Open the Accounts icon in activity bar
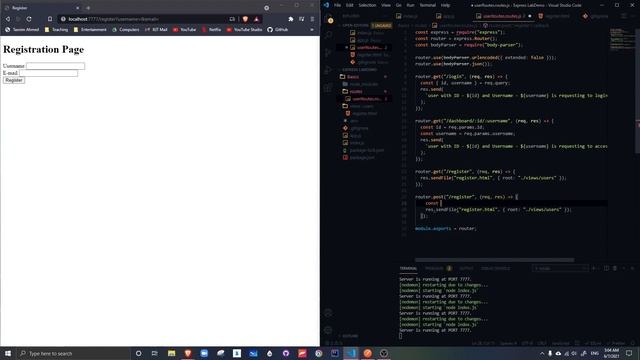 click(329, 313)
